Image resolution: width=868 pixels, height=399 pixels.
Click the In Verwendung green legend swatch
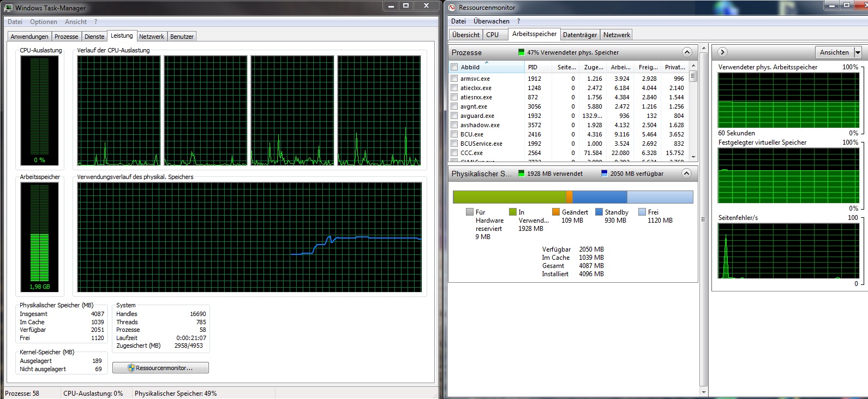pos(512,212)
